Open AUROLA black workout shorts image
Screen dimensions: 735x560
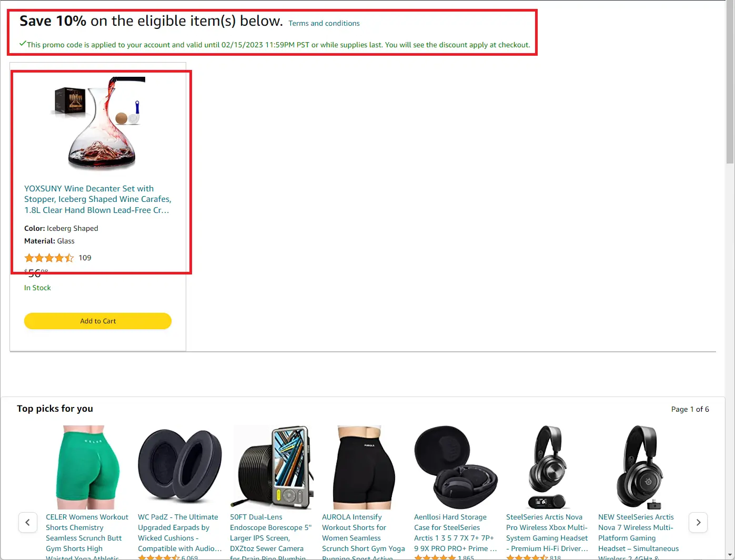[x=364, y=467]
